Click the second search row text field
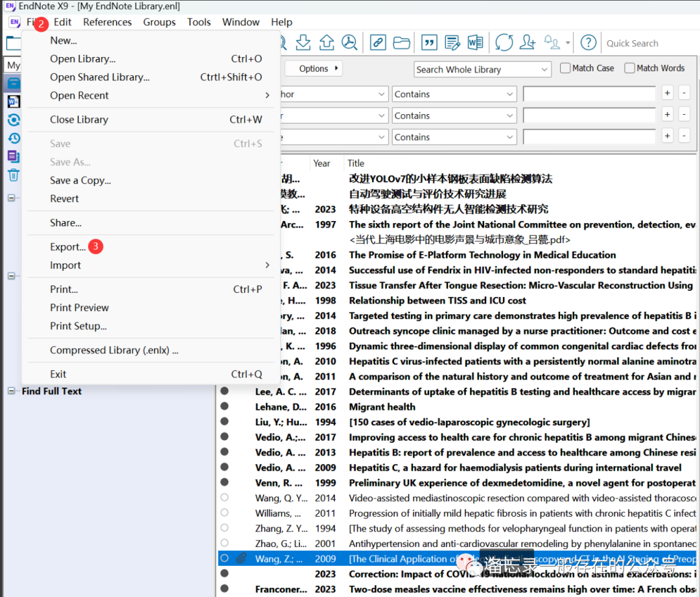This screenshot has height=597, width=700. pyautogui.click(x=589, y=115)
